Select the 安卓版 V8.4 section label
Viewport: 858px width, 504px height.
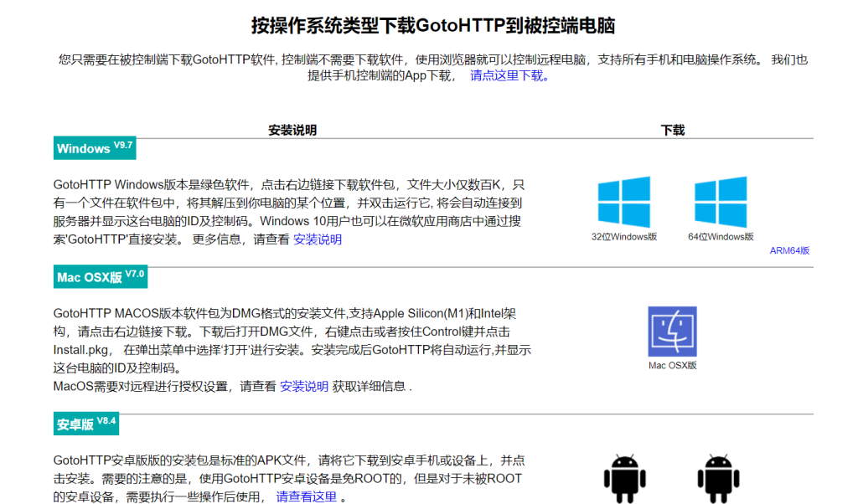(86, 424)
